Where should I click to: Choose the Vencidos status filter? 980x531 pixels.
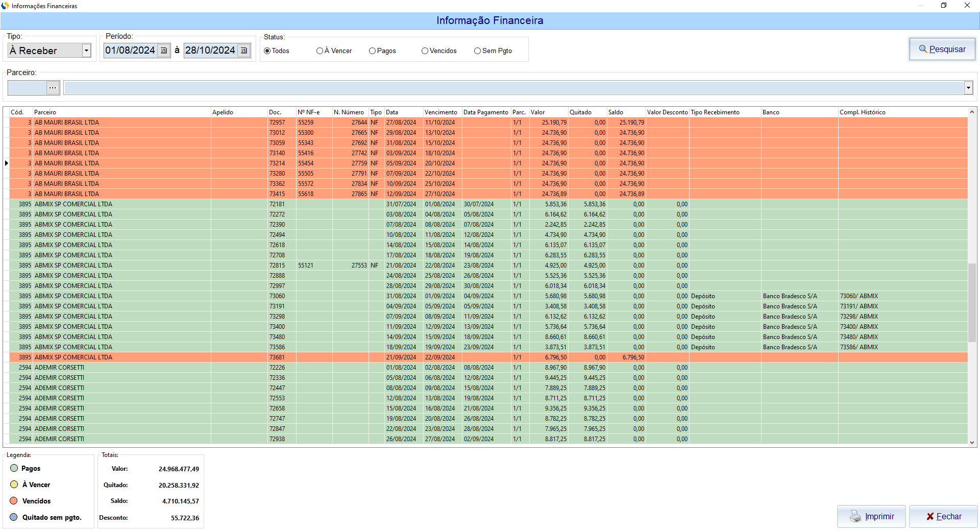tap(425, 51)
